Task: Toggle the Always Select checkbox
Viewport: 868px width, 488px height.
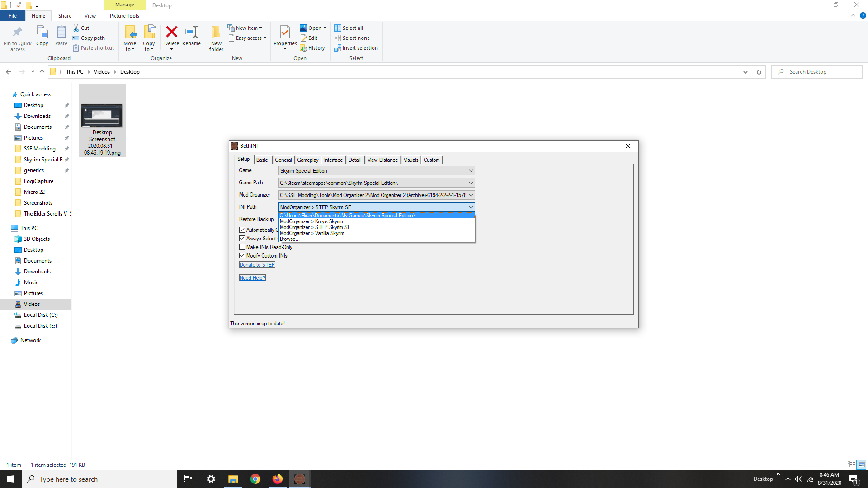Action: [242, 239]
